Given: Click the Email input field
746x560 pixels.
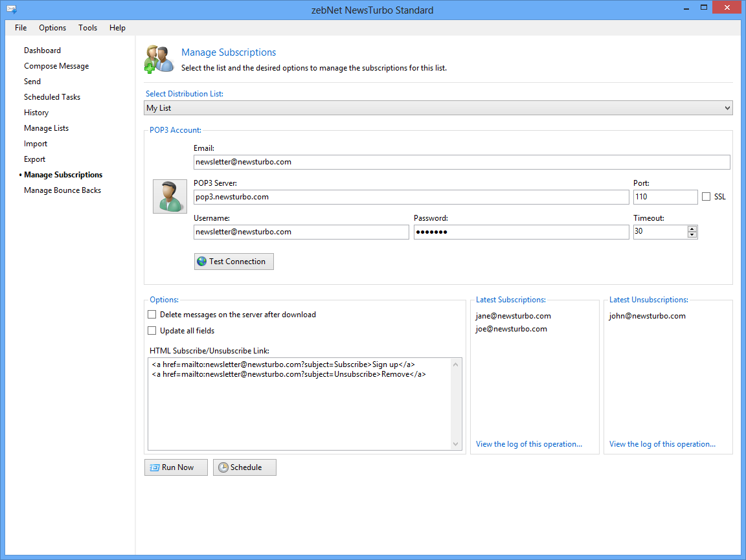Looking at the screenshot, I should (x=462, y=162).
